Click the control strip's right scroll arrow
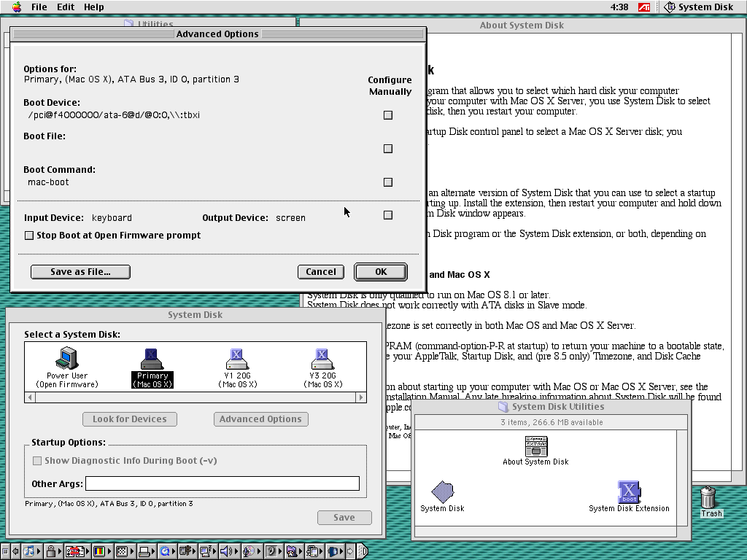 (350, 551)
